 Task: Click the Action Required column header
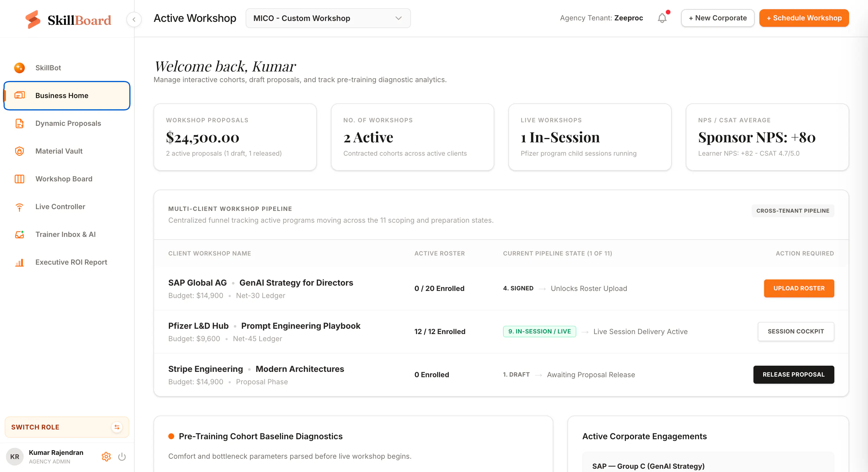(805, 253)
